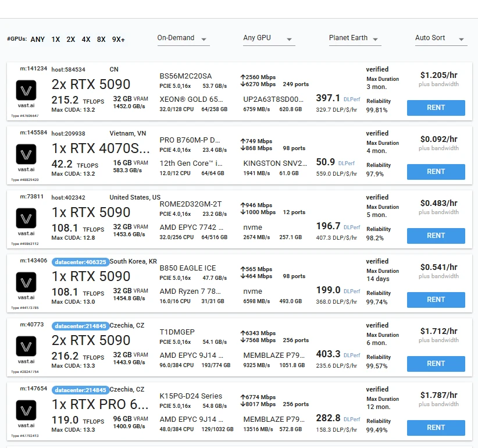Click BS56M2C20SA motherboard name

pyautogui.click(x=186, y=76)
